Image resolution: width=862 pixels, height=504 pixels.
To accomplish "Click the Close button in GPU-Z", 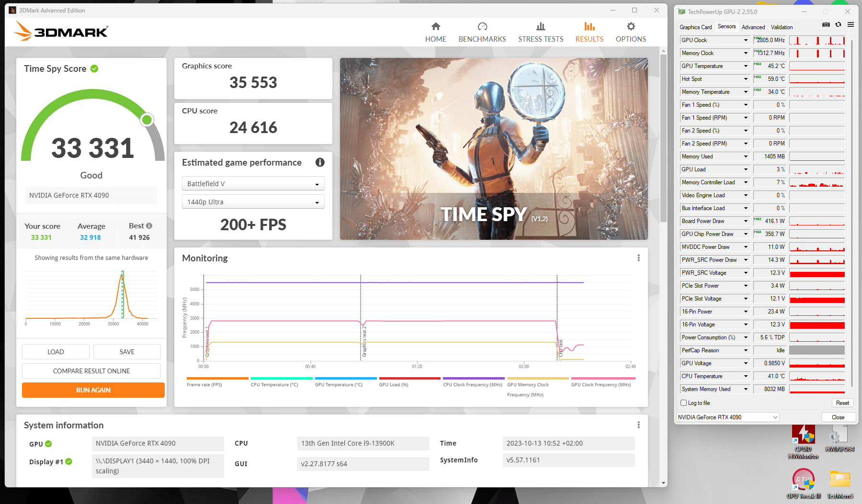I will [x=838, y=417].
